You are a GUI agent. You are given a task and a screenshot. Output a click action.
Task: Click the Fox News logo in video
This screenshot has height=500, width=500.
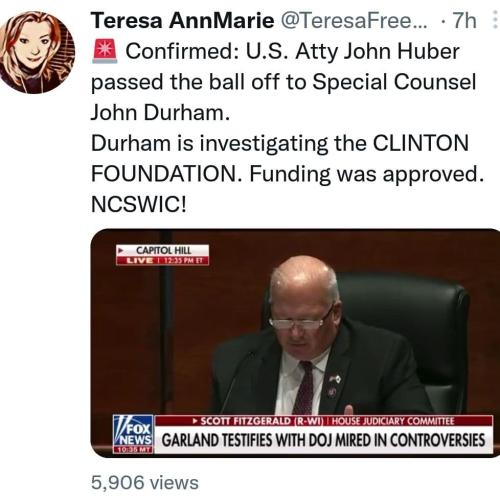click(133, 430)
